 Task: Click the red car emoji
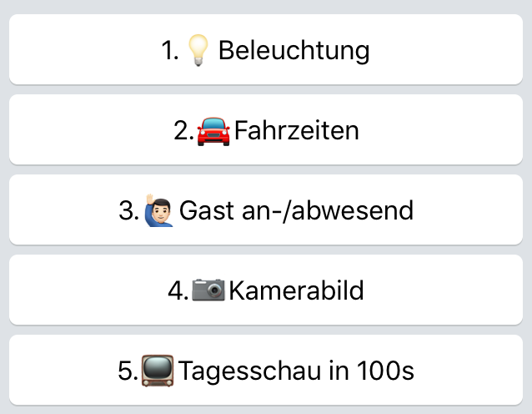tap(213, 131)
